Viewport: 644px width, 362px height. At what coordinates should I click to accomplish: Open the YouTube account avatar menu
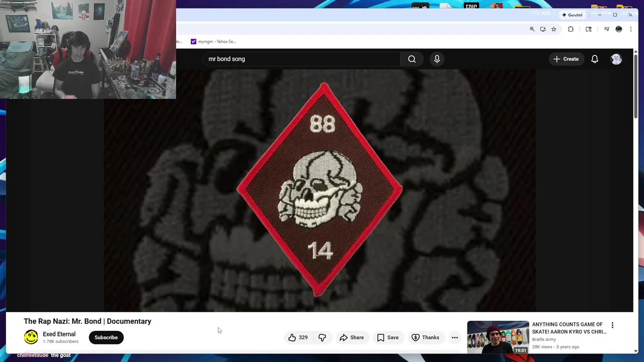pyautogui.click(x=616, y=59)
